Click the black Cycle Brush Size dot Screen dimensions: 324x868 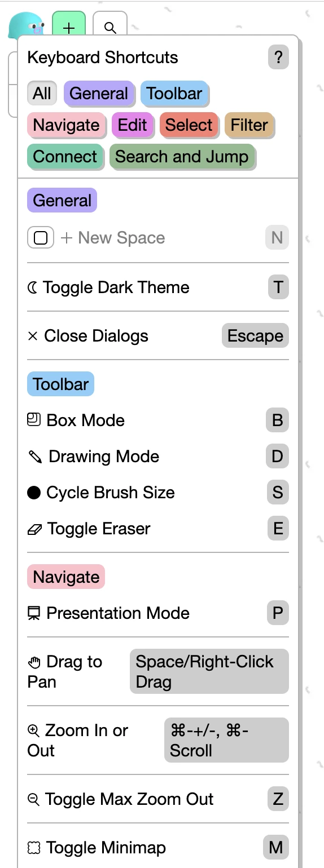click(34, 493)
